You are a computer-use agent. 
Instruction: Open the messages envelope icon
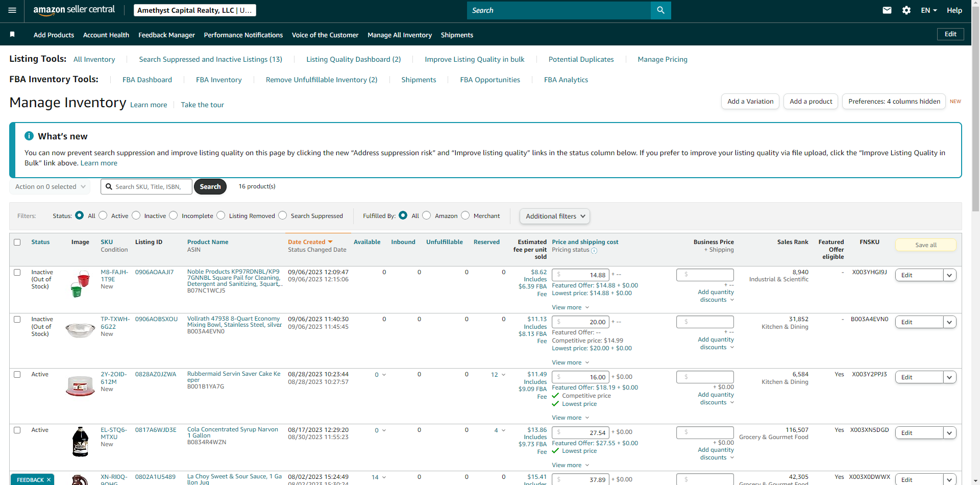(887, 10)
